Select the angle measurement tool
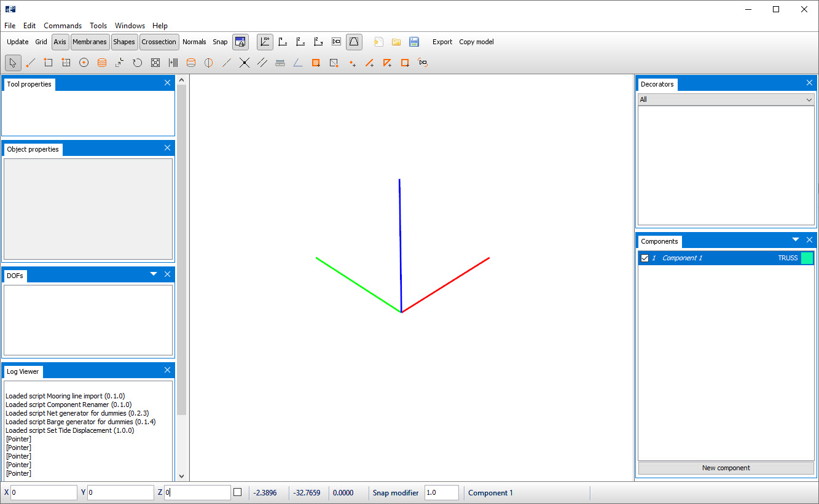This screenshot has height=504, width=819. [298, 63]
